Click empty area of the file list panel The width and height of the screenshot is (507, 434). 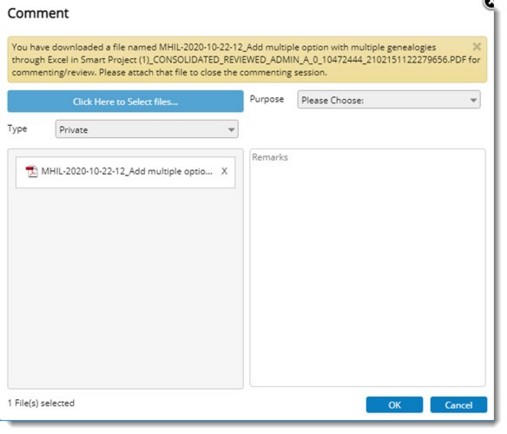tap(125, 287)
